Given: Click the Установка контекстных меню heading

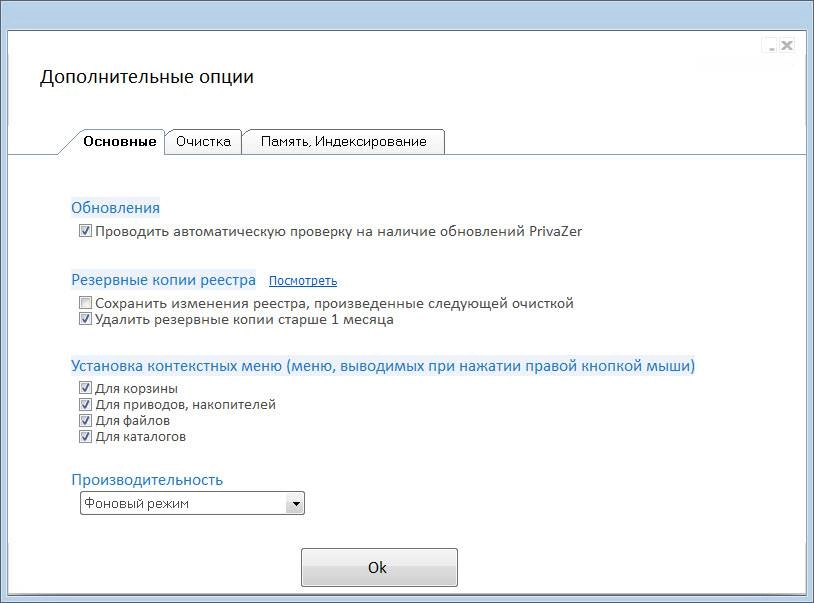Looking at the screenshot, I should (383, 366).
